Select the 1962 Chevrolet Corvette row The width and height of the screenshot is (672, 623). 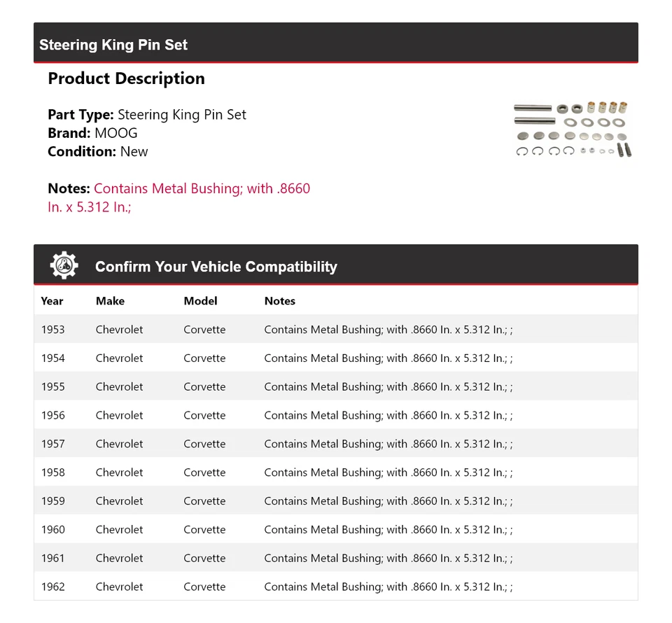pos(335,587)
